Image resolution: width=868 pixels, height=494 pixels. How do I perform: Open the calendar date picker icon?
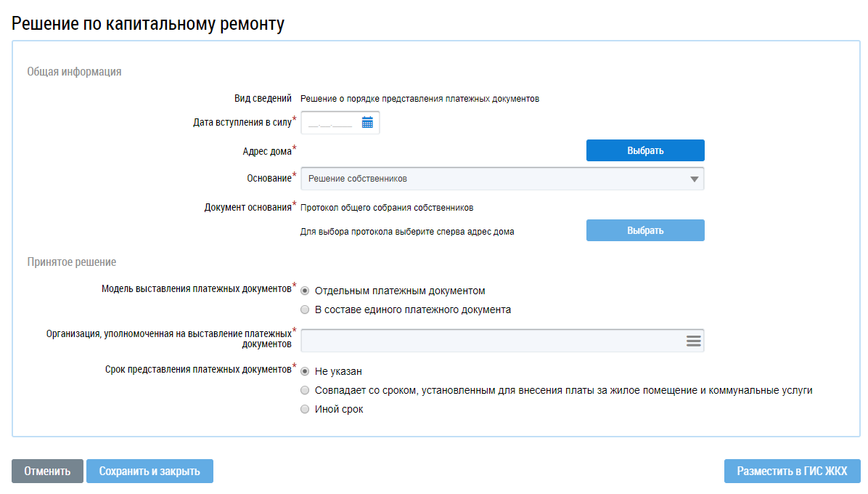point(367,123)
